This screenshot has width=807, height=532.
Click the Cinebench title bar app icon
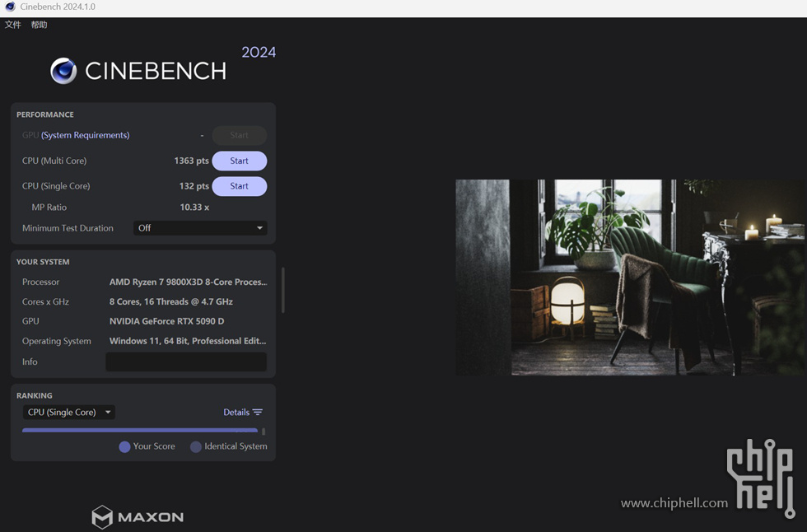click(x=10, y=7)
